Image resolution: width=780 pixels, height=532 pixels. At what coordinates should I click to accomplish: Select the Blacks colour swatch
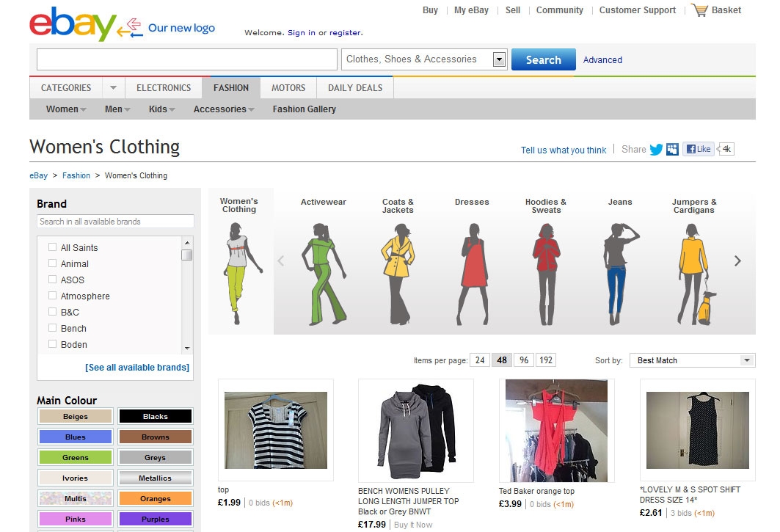pos(155,416)
